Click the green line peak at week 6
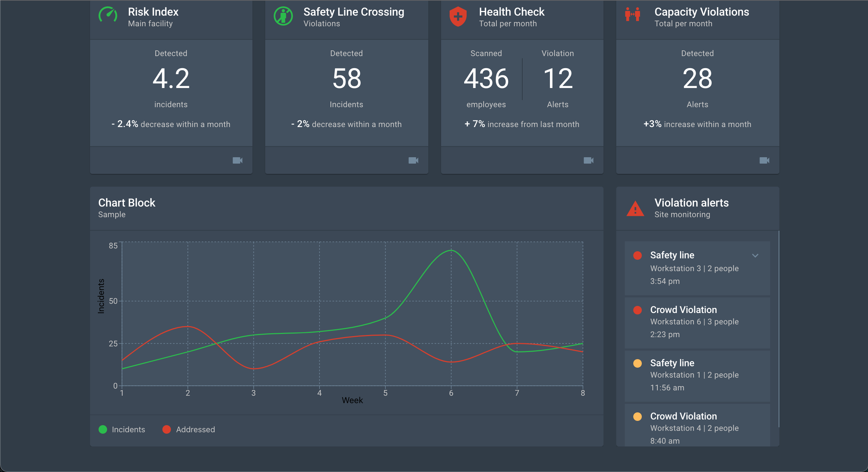Screen dimensions: 868x472 (x=451, y=251)
